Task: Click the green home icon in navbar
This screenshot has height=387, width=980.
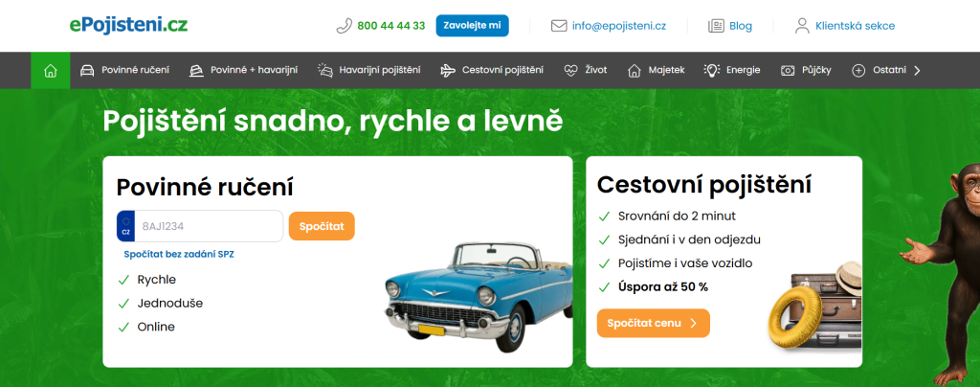Action: tap(51, 70)
